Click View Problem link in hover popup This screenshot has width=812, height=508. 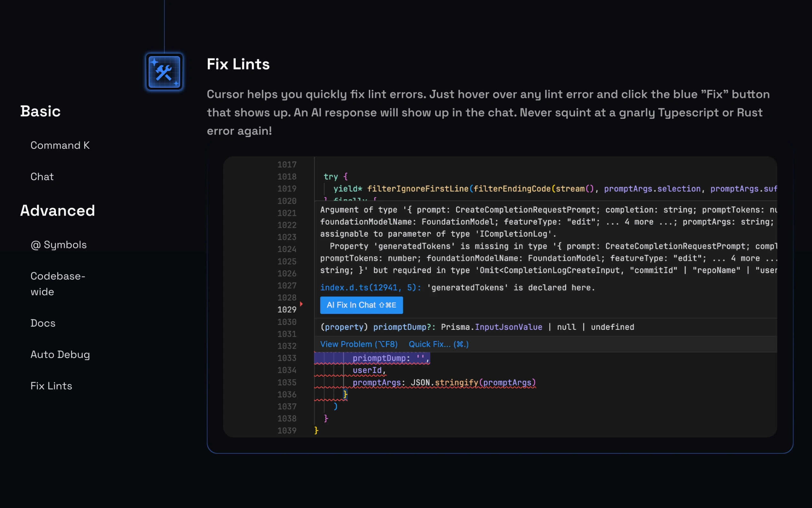(358, 344)
